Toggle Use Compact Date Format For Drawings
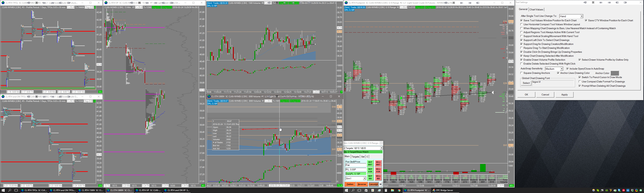Viewport: 644px width, 193px height. click(x=579, y=81)
